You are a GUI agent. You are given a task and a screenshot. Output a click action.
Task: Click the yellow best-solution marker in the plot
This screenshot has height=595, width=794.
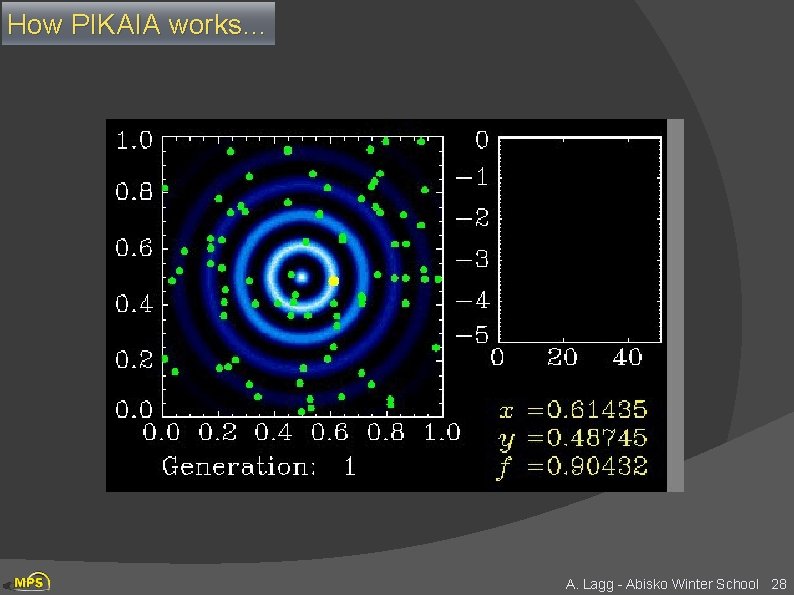click(334, 281)
